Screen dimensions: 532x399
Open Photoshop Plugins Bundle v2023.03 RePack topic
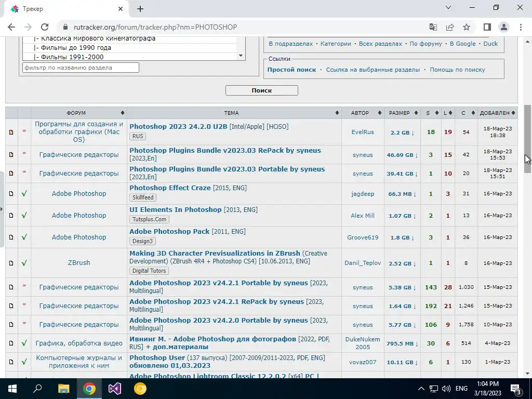(225, 150)
